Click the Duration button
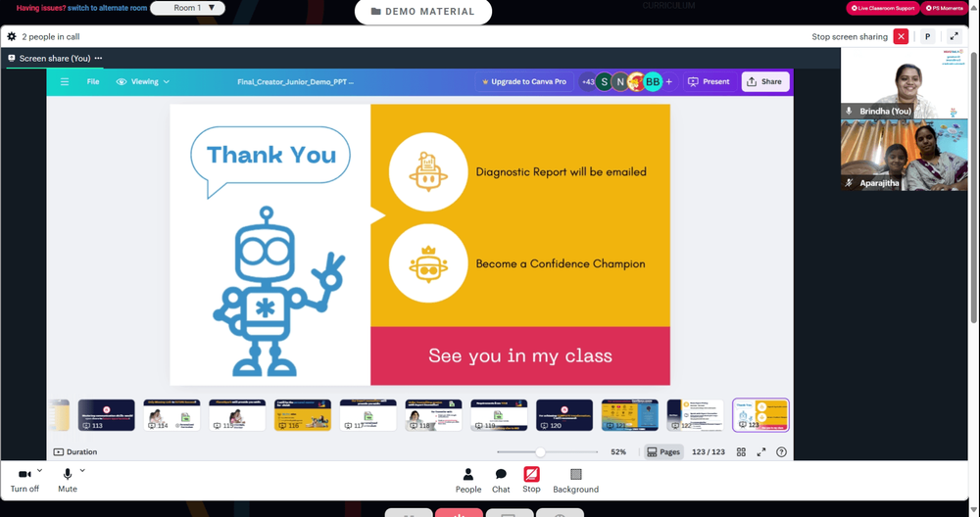 (x=75, y=452)
